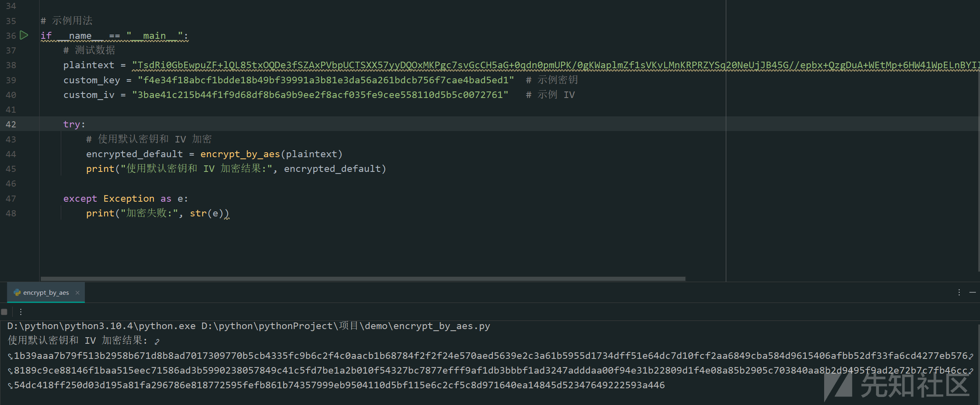Click the custom_iv hex string value
Image resolution: width=980 pixels, height=405 pixels.
[x=320, y=95]
